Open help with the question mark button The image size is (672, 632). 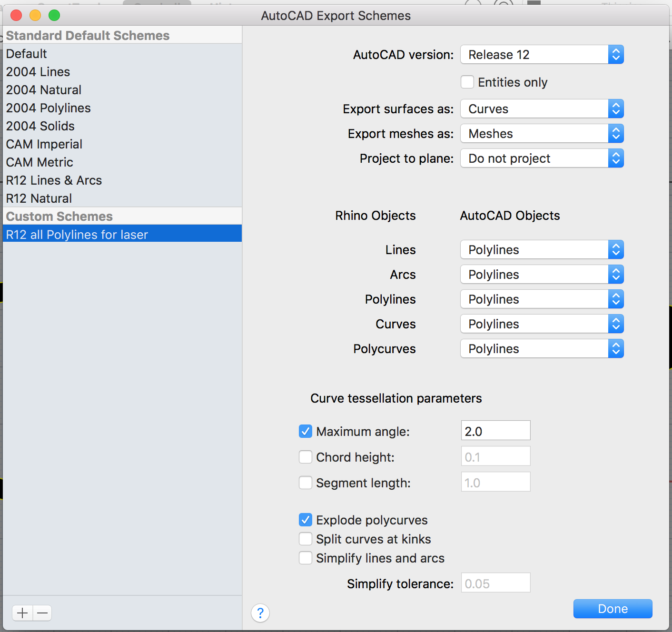tap(260, 613)
